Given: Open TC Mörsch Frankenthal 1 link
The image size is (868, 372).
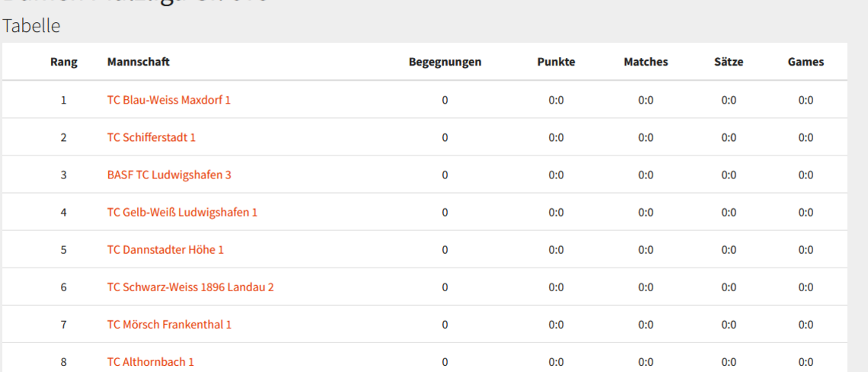Looking at the screenshot, I should click(x=169, y=324).
